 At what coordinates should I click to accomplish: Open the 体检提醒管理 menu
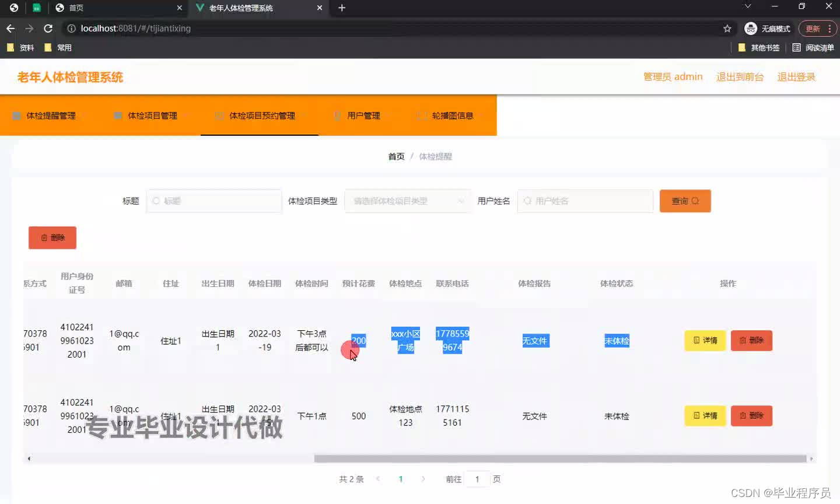[51, 116]
